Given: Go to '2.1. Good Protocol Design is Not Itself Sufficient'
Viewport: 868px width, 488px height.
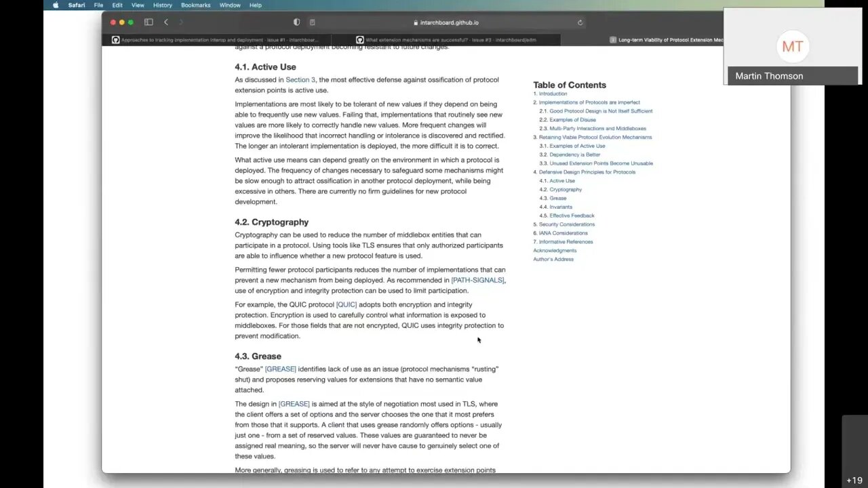Looking at the screenshot, I should pyautogui.click(x=595, y=111).
